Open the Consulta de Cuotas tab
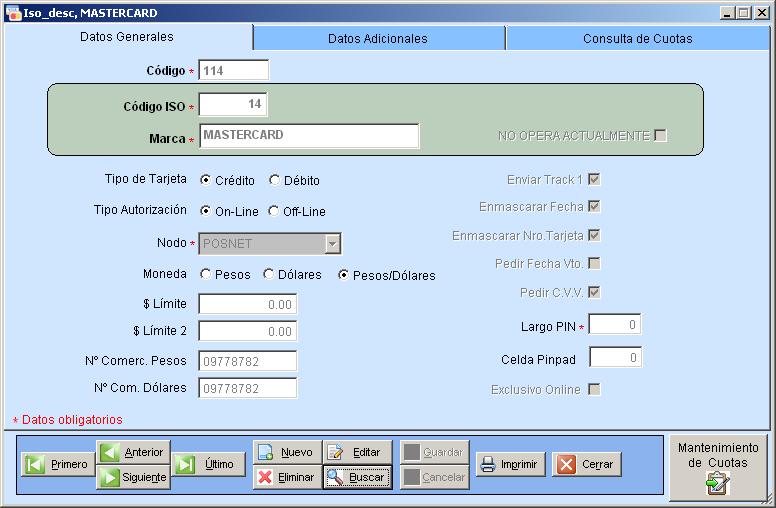 click(637, 39)
